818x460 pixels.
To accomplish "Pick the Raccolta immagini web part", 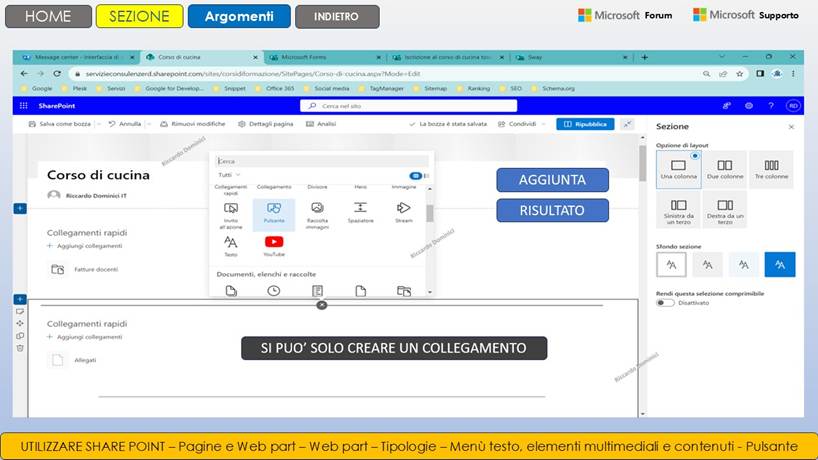I will point(317,215).
